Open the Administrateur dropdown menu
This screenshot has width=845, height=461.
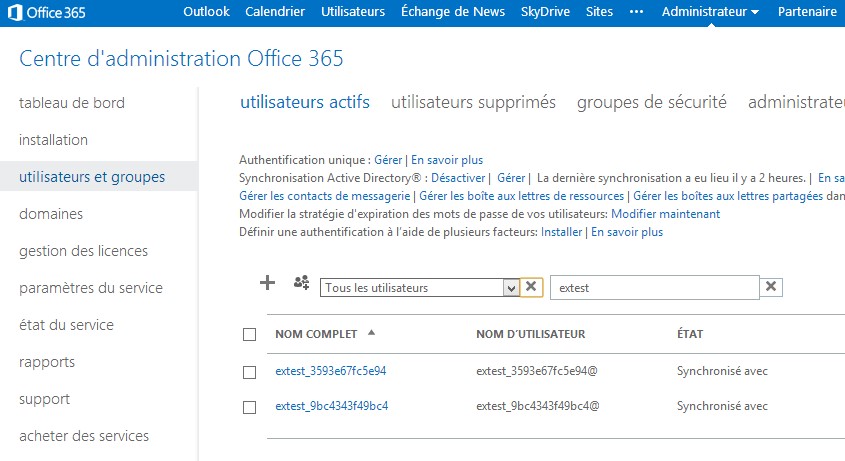click(710, 12)
